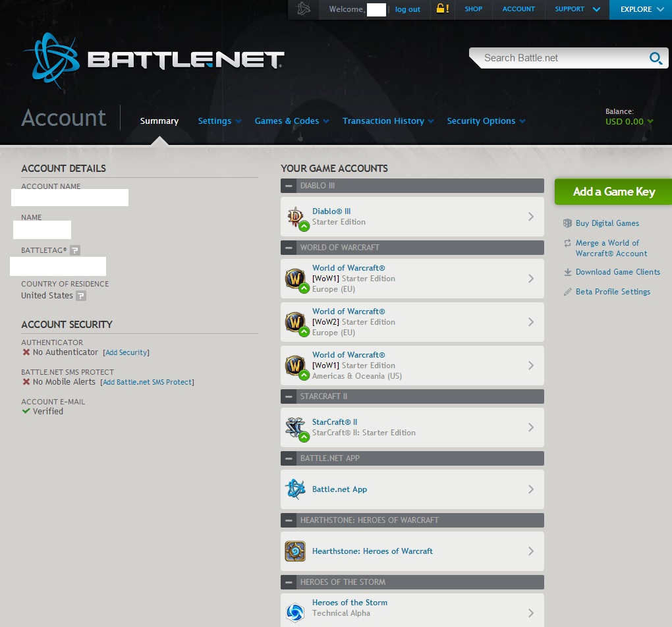Click the Buy Digital Games box icon
The width and height of the screenshot is (672, 627).
(x=567, y=223)
